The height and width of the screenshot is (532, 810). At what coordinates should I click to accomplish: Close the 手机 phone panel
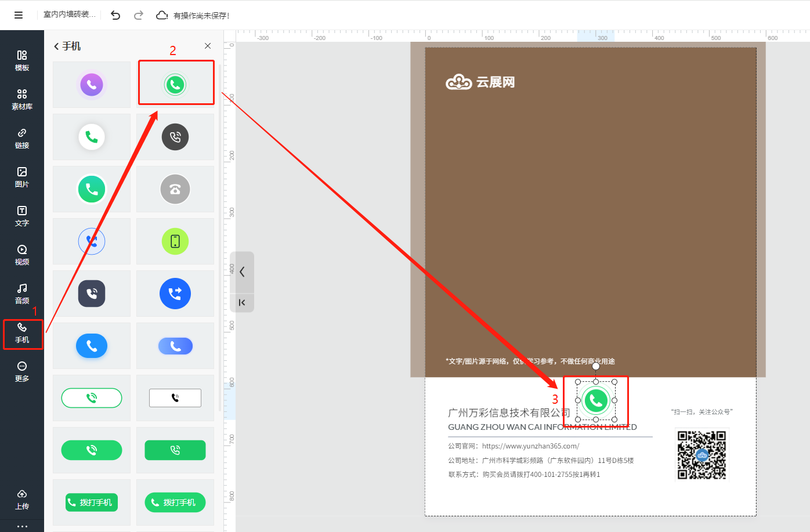(x=208, y=46)
